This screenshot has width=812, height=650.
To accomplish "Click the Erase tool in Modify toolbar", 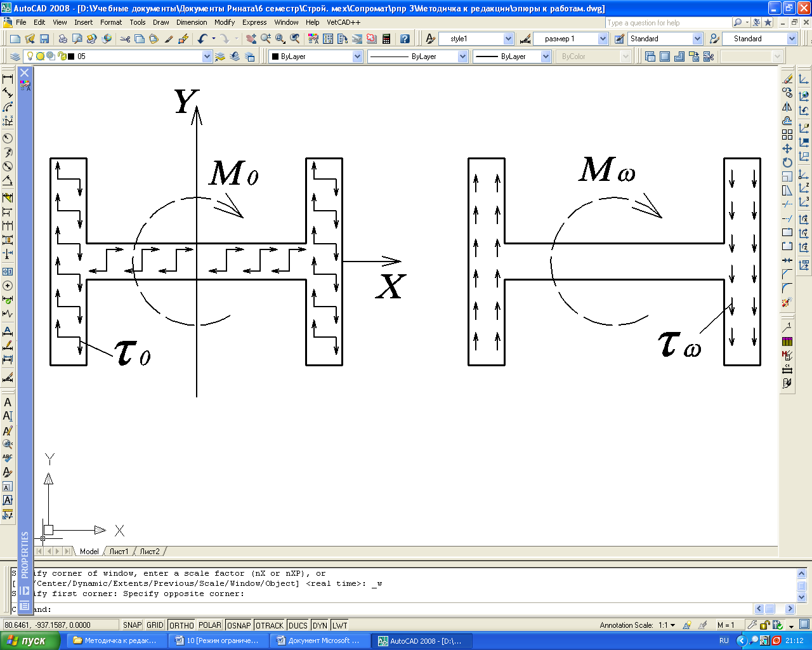I will (x=787, y=79).
